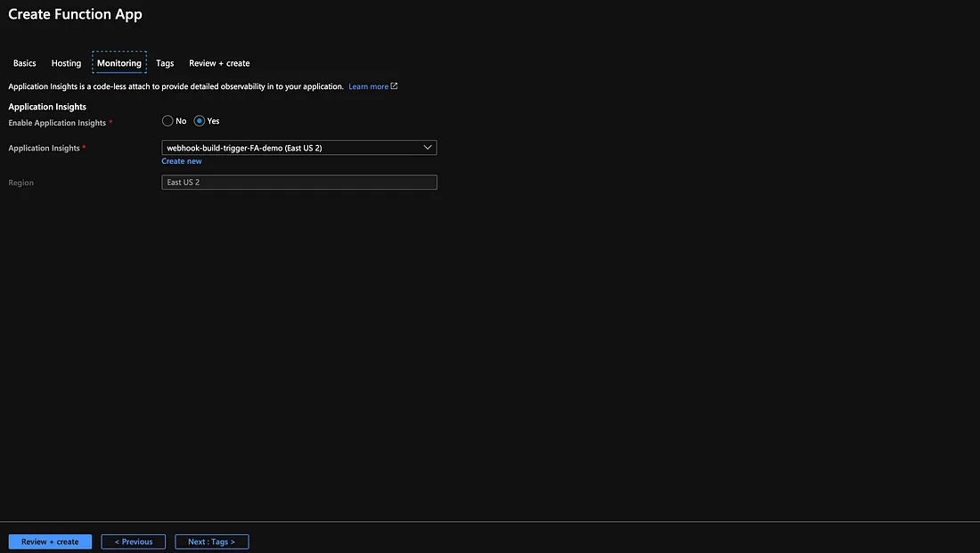Click the greyed-out Region label
Image resolution: width=980 pixels, height=553 pixels.
click(x=20, y=183)
